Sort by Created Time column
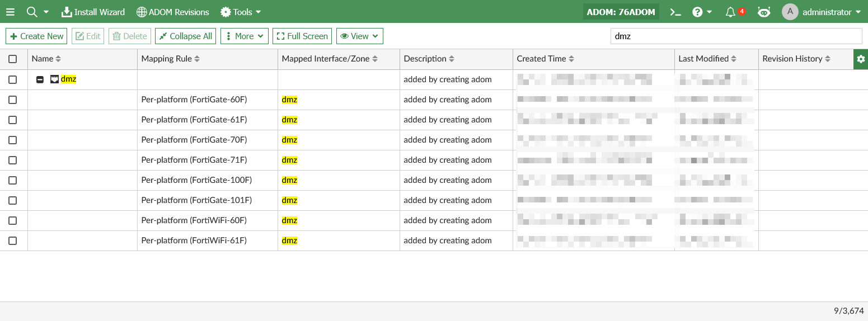Viewport: 868px width, 321px height. [546, 59]
